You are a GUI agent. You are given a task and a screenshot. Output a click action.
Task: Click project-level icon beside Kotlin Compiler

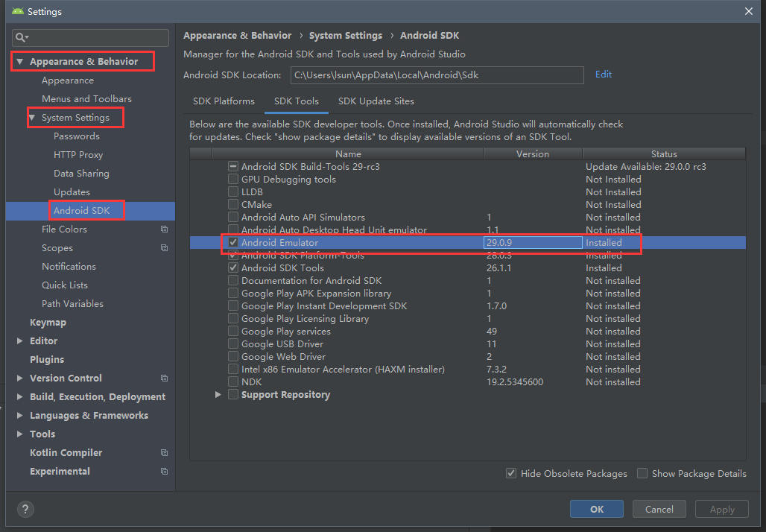click(164, 453)
